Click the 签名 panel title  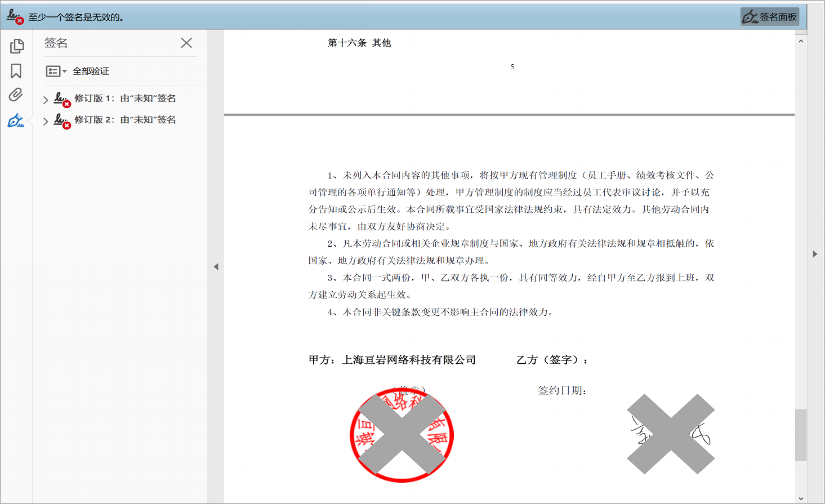click(56, 43)
